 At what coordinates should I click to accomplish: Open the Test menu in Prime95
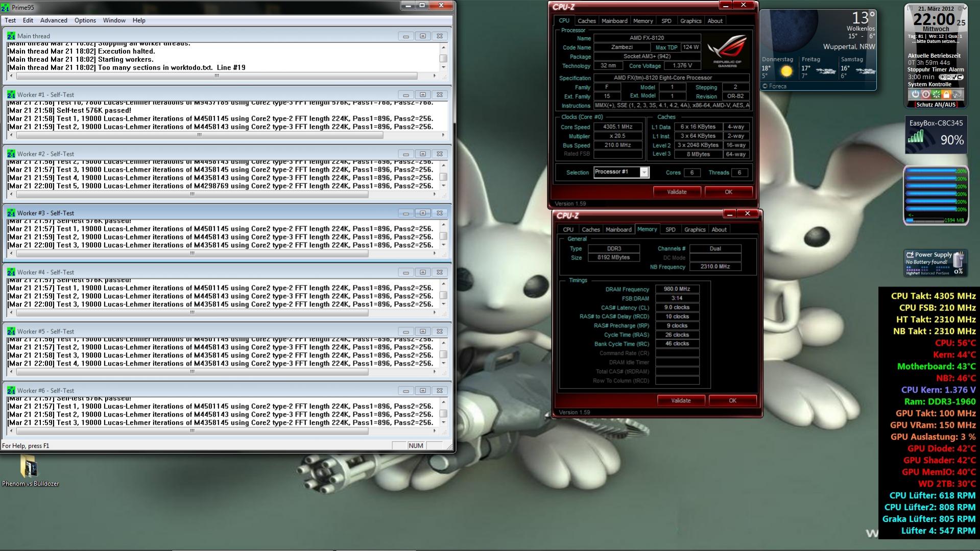click(x=10, y=20)
